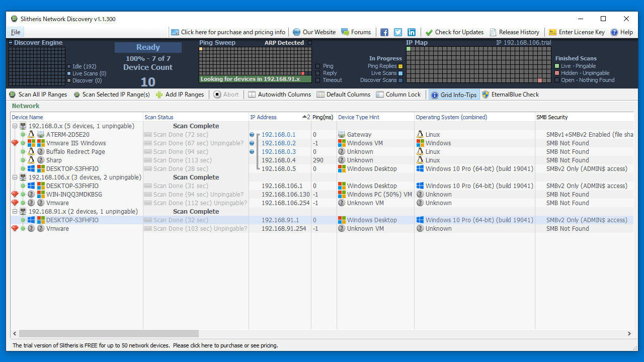Click Add IP Ranges button
The width and height of the screenshot is (644, 362).
[x=180, y=95]
